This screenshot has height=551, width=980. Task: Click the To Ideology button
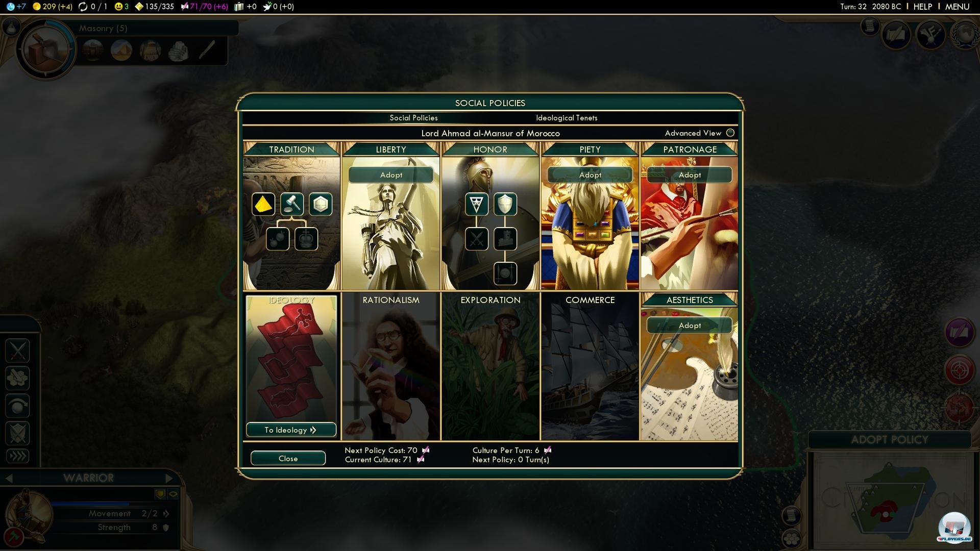291,430
